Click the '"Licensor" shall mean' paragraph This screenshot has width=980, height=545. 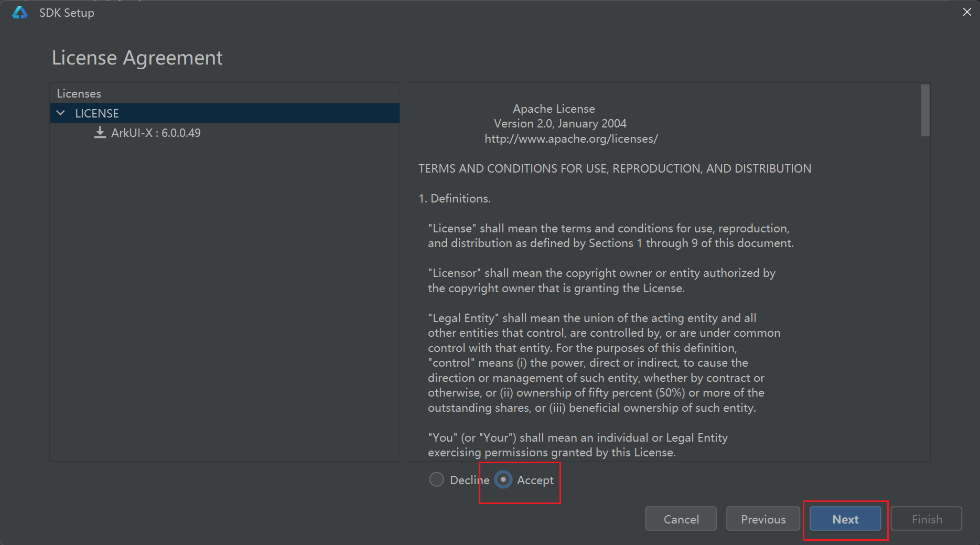pos(601,281)
